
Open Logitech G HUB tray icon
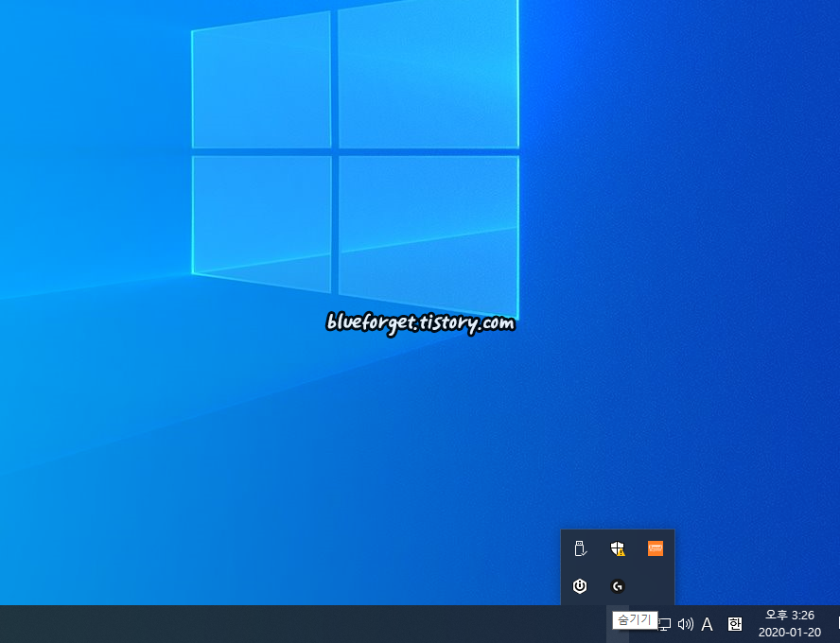618,586
